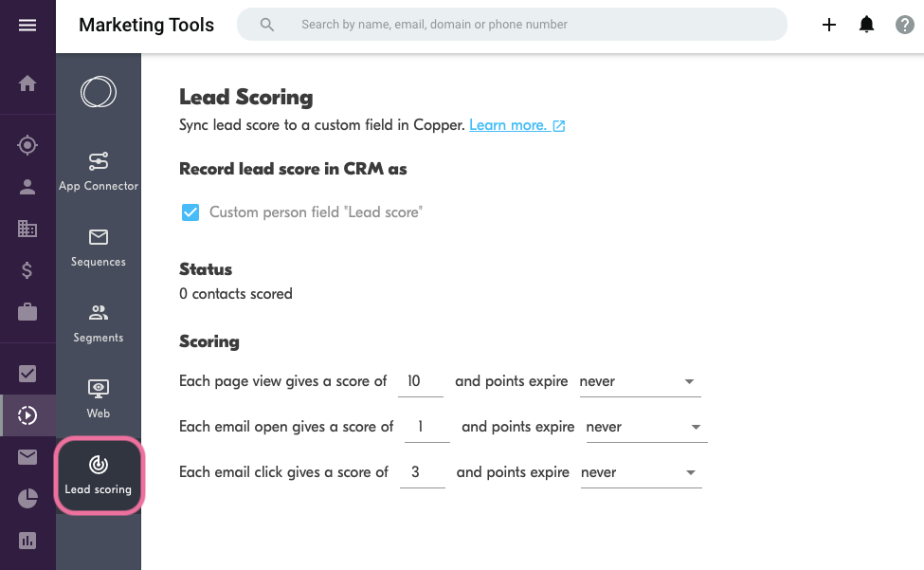Screen dimensions: 924x570
Task: Open App Connector
Action: click(99, 172)
